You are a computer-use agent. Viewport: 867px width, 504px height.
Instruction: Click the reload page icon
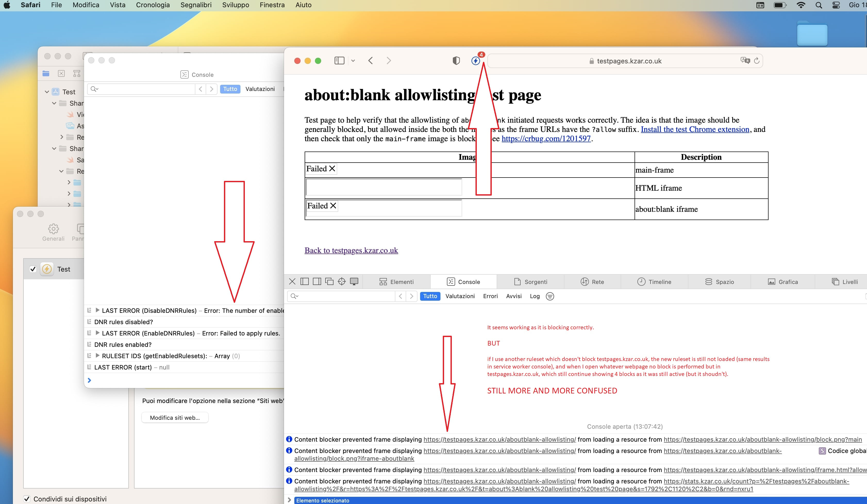coord(756,61)
